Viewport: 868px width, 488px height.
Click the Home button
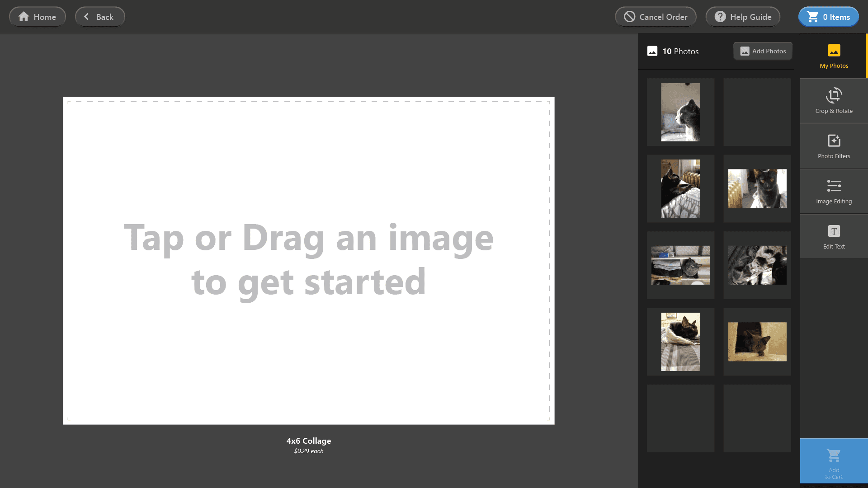pyautogui.click(x=38, y=17)
